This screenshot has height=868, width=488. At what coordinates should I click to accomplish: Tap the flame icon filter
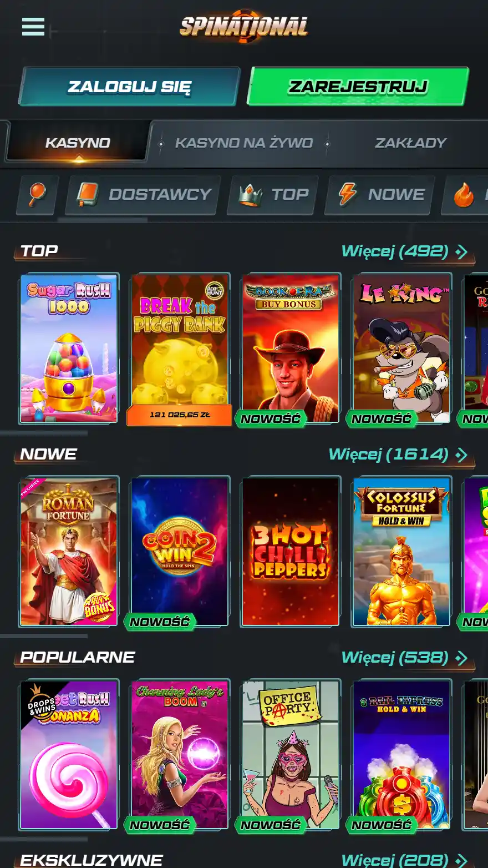(x=465, y=195)
